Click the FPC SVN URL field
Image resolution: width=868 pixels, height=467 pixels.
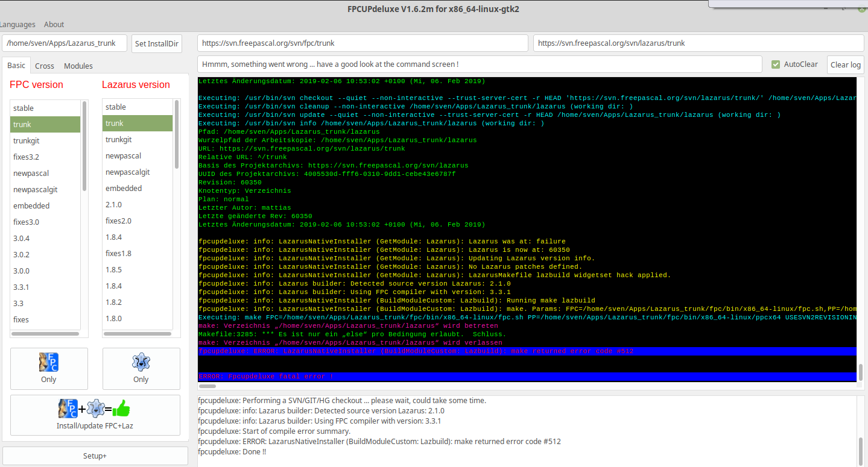[x=363, y=43]
